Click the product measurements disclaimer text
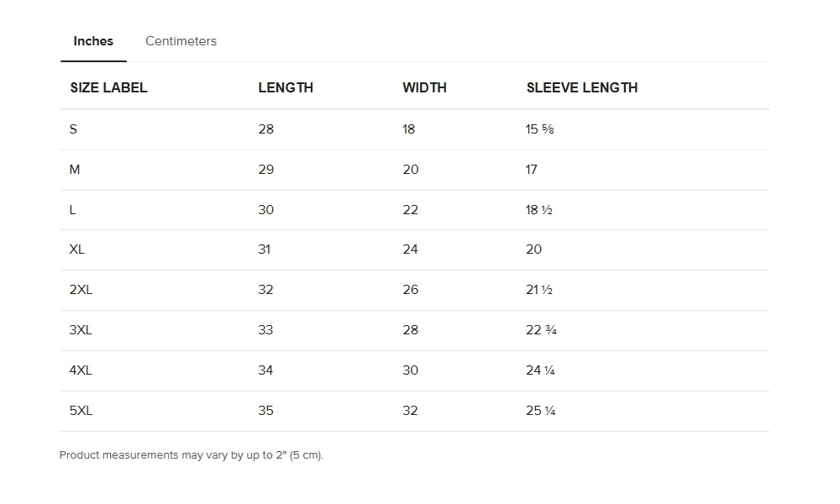The height and width of the screenshot is (504, 840). click(x=192, y=455)
